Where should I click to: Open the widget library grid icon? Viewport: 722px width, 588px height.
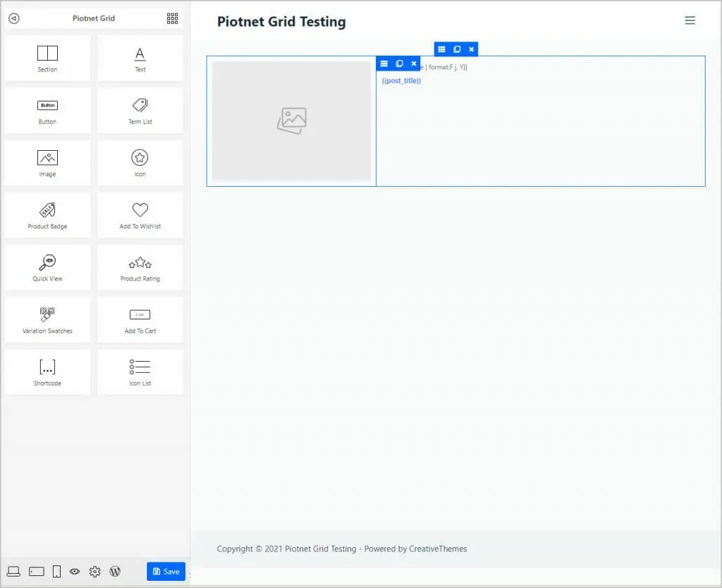click(x=172, y=18)
